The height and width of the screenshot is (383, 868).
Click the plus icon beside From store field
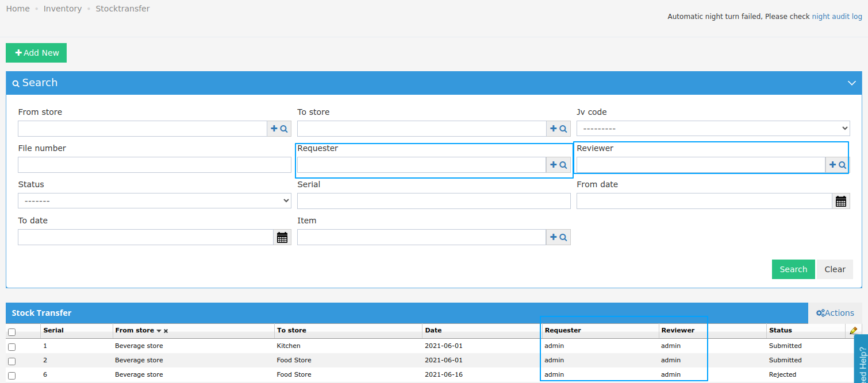point(274,129)
